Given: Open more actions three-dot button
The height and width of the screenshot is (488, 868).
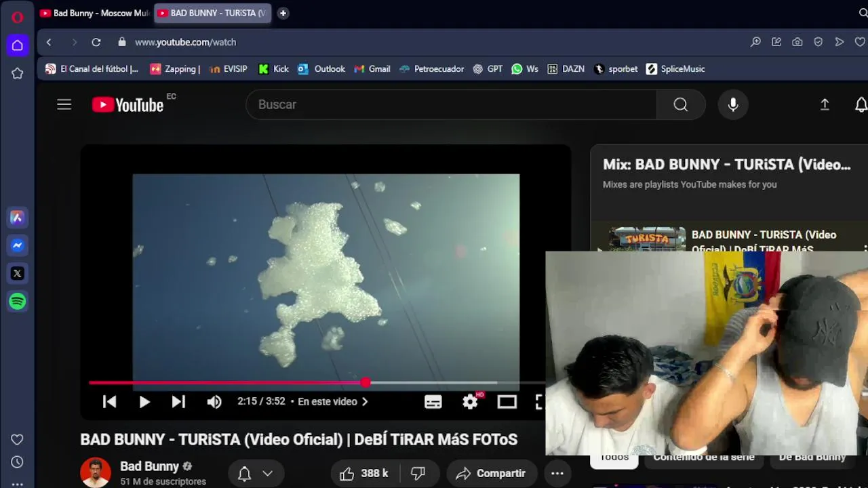Looking at the screenshot, I should click(x=557, y=474).
